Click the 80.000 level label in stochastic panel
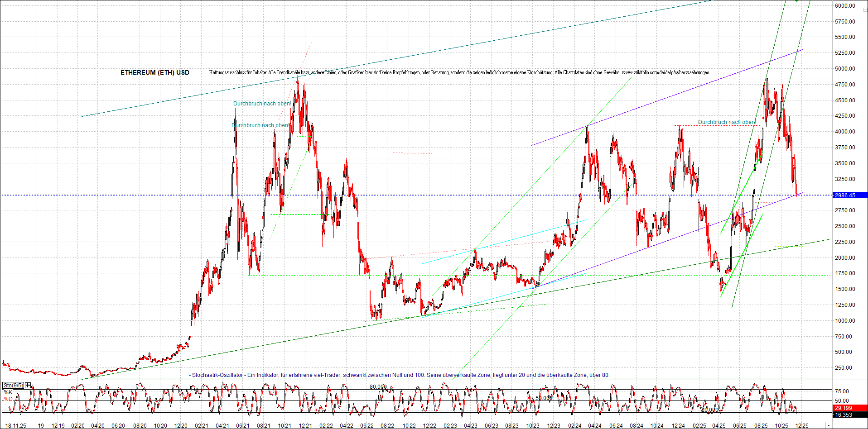 tap(378, 387)
